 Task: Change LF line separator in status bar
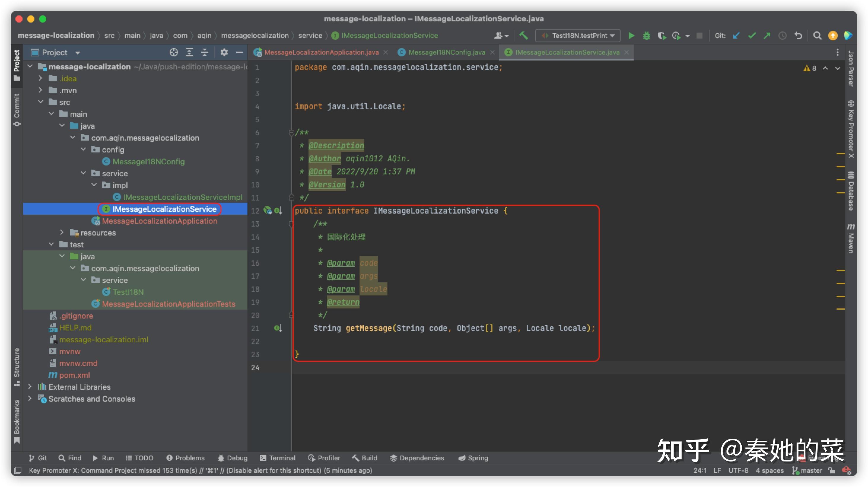(717, 470)
